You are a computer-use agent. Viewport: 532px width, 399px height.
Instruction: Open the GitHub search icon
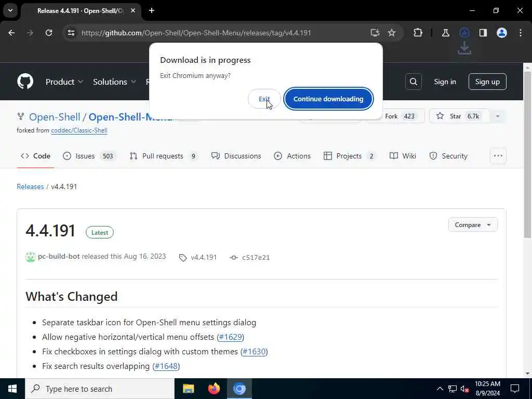[413, 82]
